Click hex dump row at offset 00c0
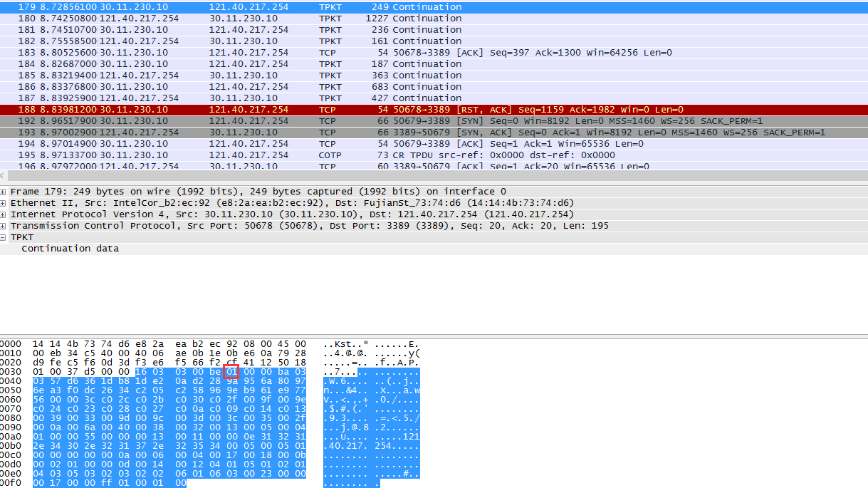The image size is (868, 488). click(211, 455)
